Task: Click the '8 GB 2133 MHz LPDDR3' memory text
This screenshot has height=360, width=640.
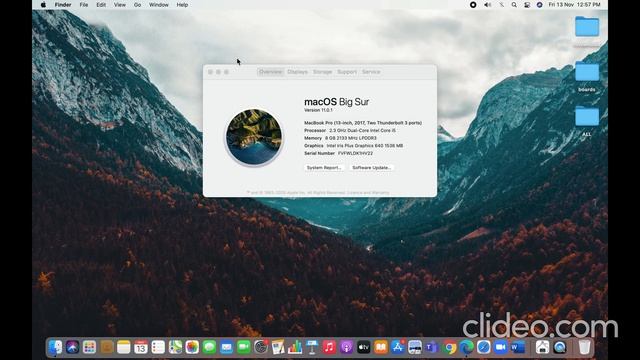Action: coord(351,138)
